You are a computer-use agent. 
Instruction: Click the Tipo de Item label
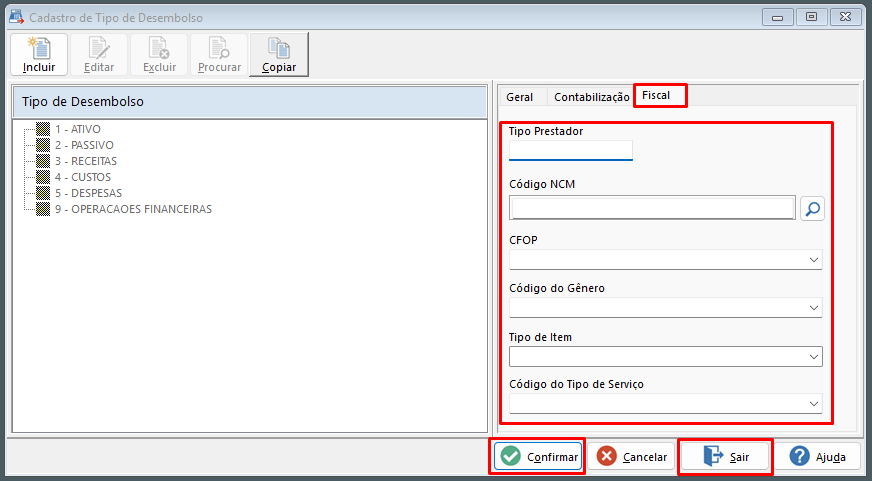540,337
